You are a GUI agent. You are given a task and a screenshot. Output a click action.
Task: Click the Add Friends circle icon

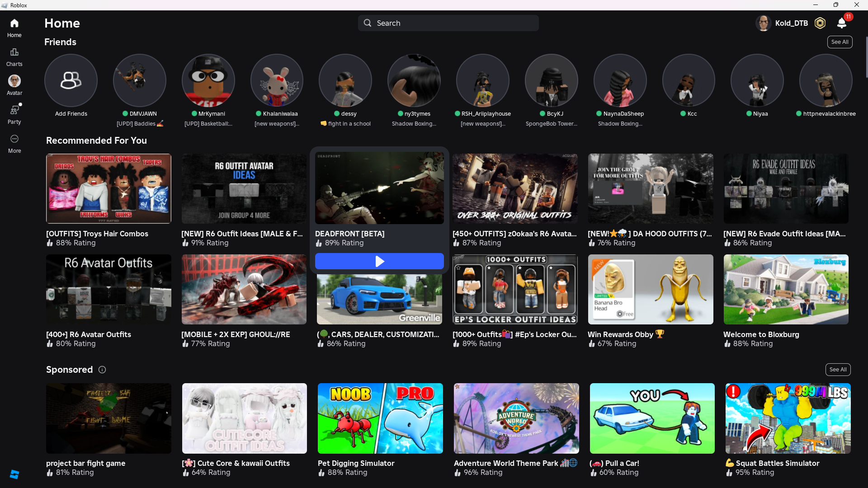click(71, 80)
